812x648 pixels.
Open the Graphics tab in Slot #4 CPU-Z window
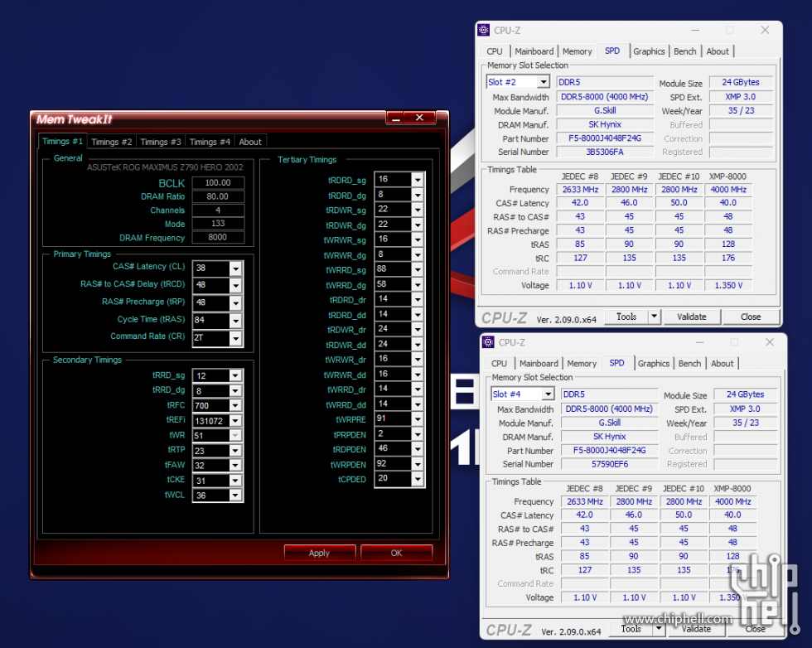click(x=654, y=364)
